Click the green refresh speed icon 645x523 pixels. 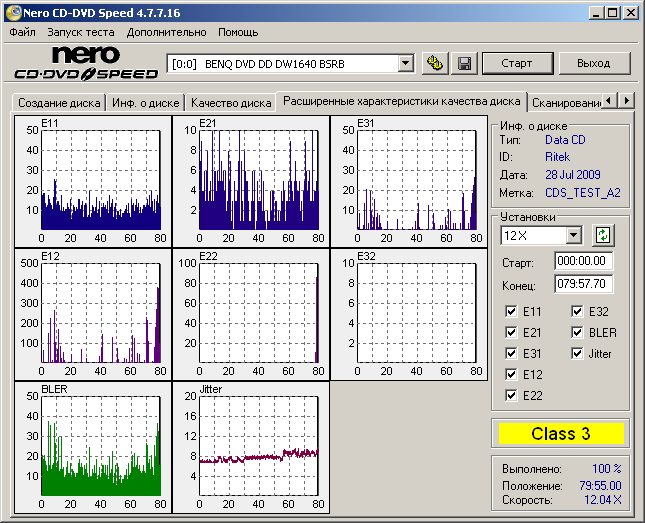click(x=602, y=235)
